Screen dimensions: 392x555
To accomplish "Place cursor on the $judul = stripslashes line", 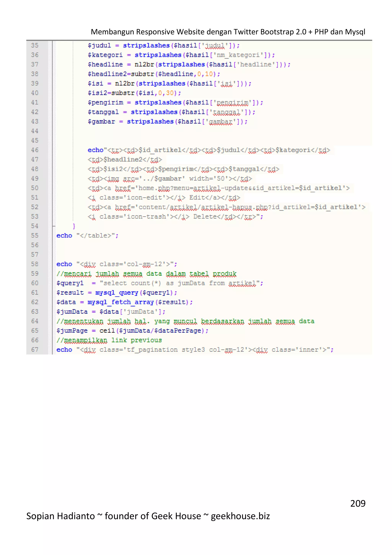I will pos(164,46).
